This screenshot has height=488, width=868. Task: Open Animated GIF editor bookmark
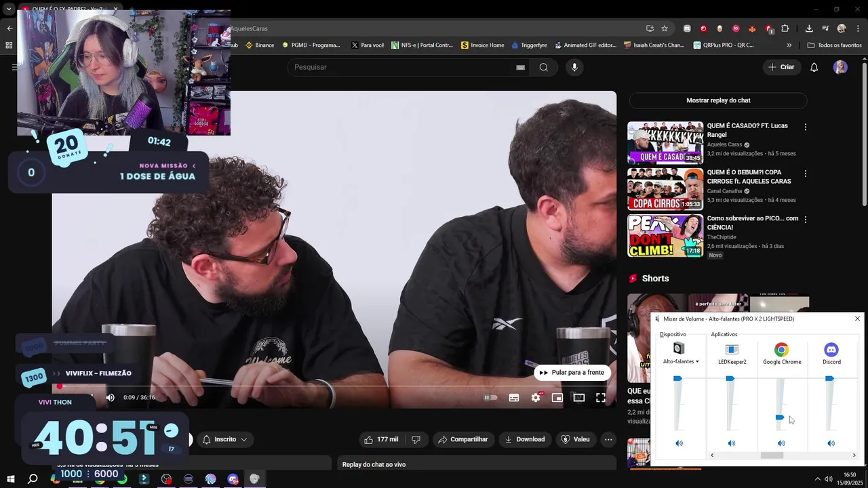coord(585,45)
